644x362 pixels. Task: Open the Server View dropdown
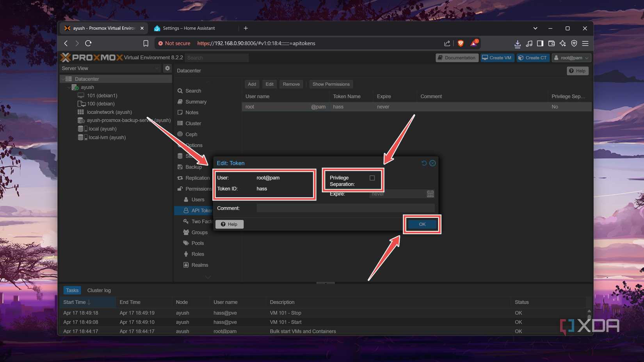tap(158, 68)
